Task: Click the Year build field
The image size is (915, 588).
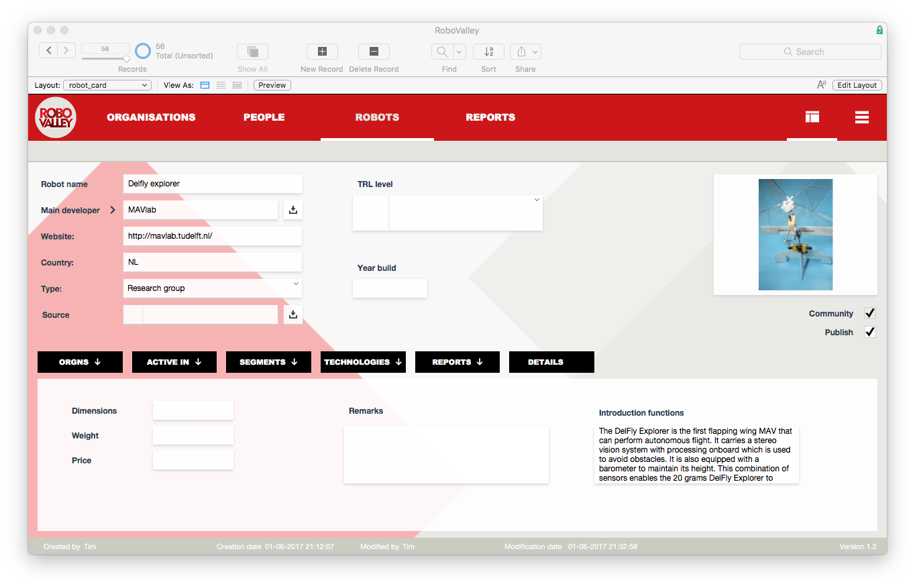Action: point(390,288)
